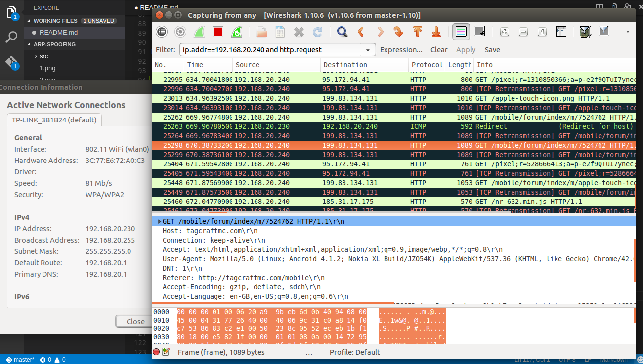The height and width of the screenshot is (364, 643).
Task: Close the Connection Information dialog
Action: coord(135,321)
